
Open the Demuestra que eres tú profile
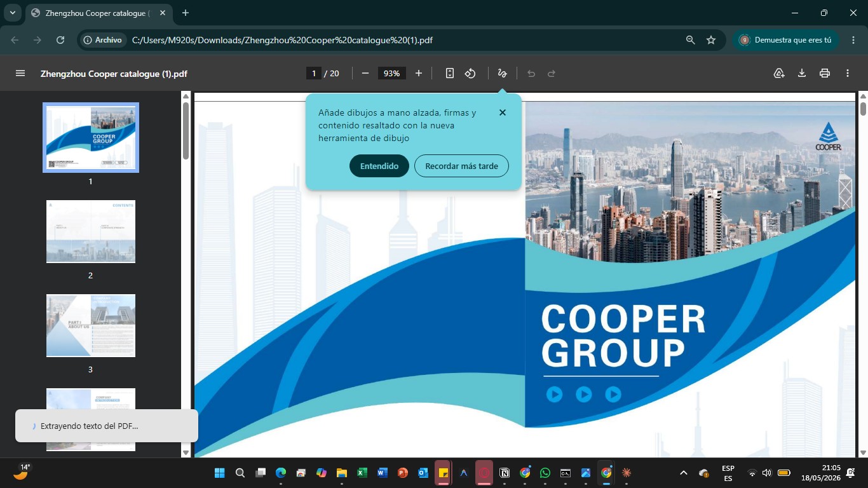point(785,39)
